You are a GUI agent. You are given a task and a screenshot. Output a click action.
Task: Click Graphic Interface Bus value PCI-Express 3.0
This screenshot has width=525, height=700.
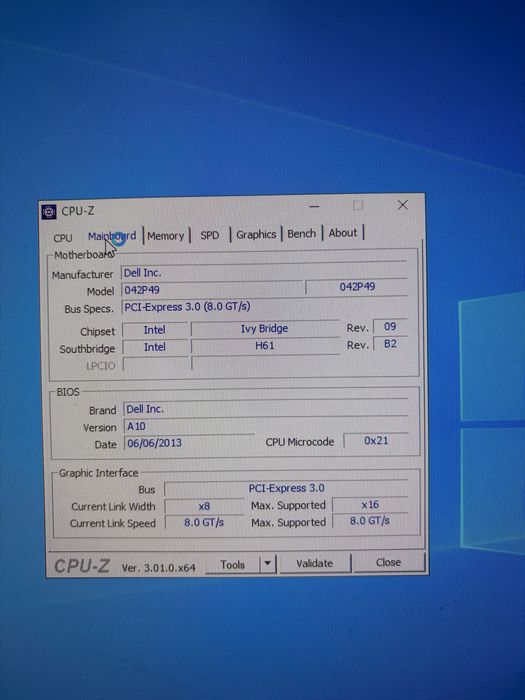coord(286,488)
